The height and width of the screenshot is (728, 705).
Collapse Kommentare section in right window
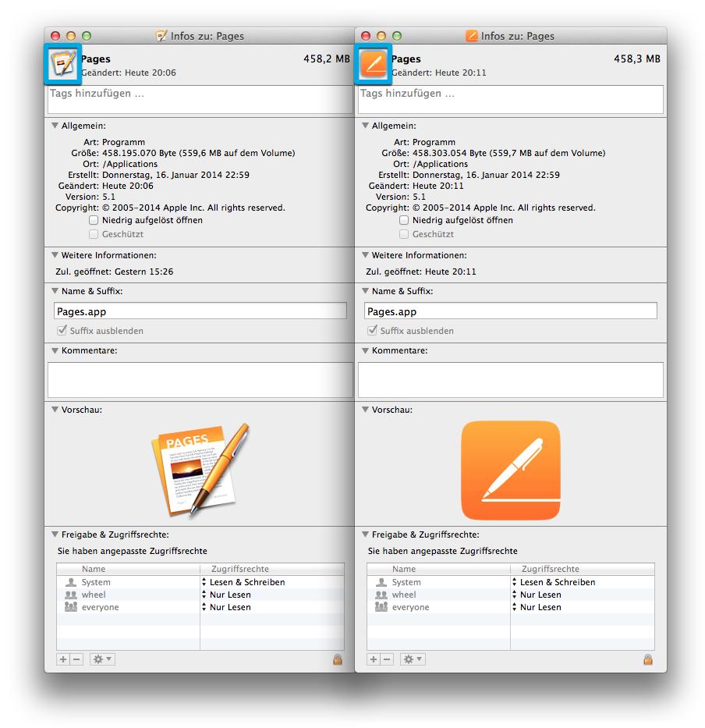pyautogui.click(x=365, y=350)
